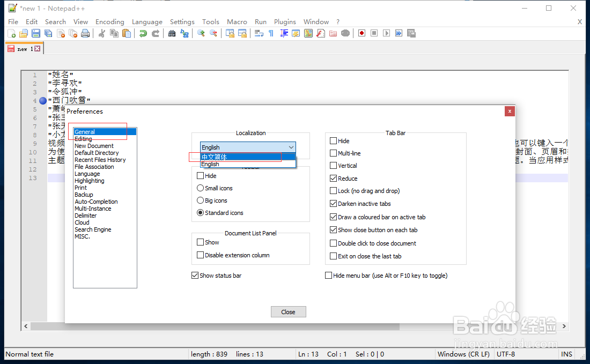Click Run Macro Multiple Times icon
This screenshot has height=364, width=590.
399,33
